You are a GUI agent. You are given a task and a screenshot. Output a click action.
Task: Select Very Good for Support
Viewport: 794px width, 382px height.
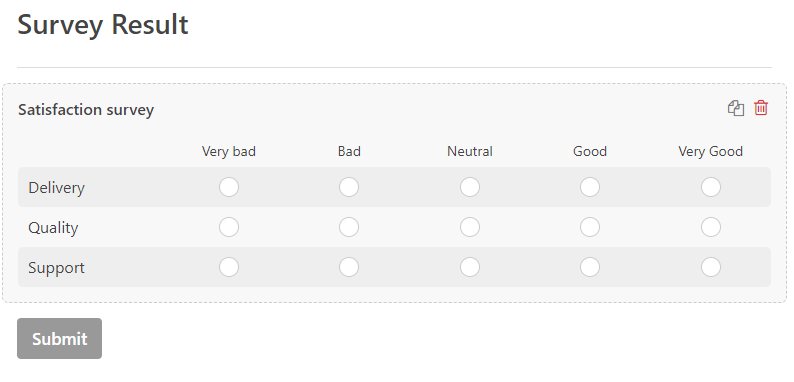coord(711,267)
